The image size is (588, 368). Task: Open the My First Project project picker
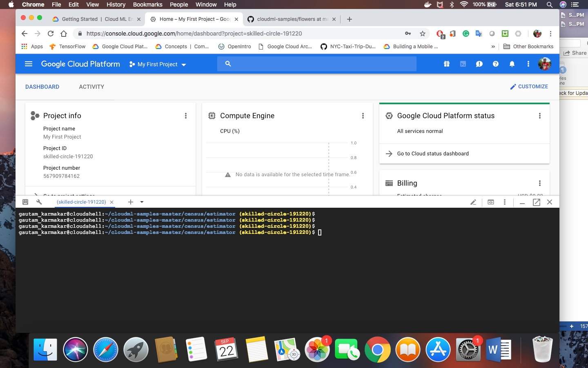click(x=157, y=64)
